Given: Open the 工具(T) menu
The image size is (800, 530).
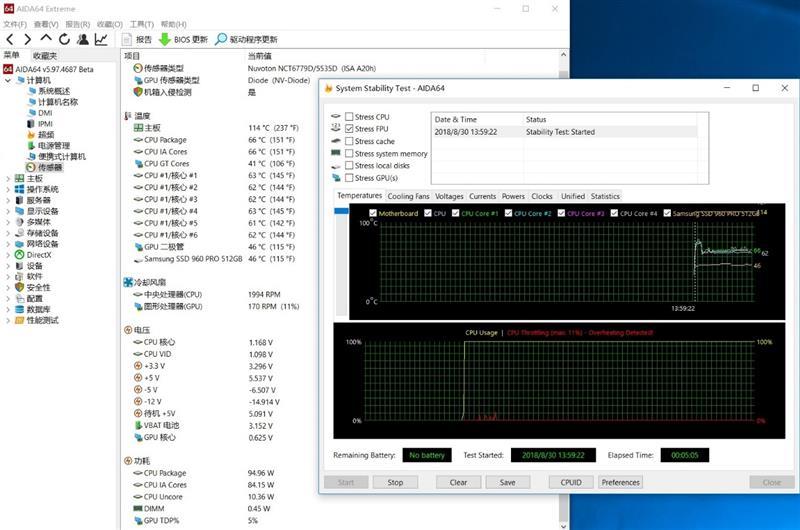Looking at the screenshot, I should [142, 23].
